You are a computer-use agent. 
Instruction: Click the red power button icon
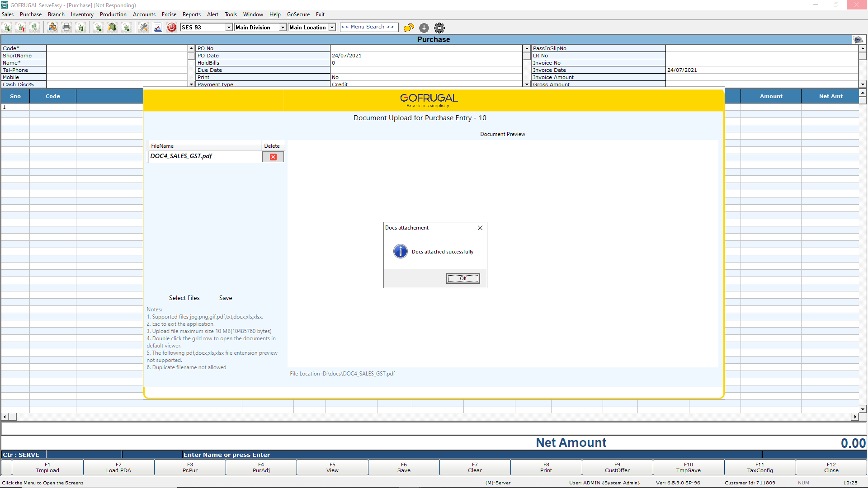tap(172, 28)
